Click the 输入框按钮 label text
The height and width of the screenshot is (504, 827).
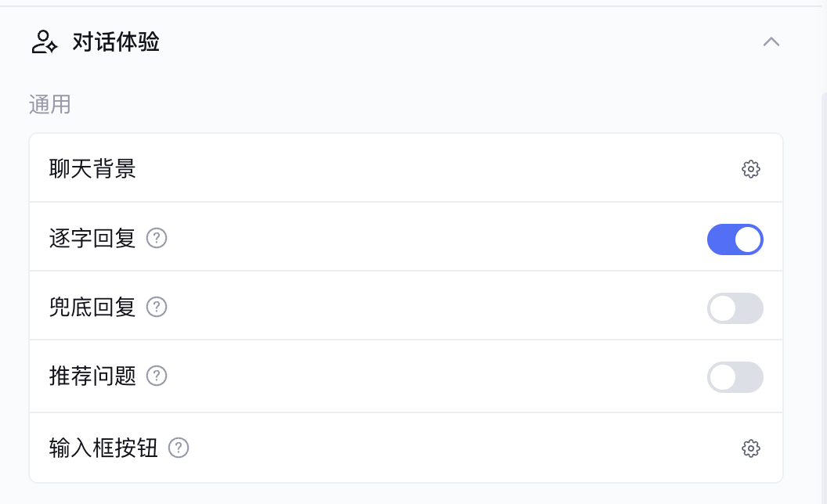(x=103, y=448)
